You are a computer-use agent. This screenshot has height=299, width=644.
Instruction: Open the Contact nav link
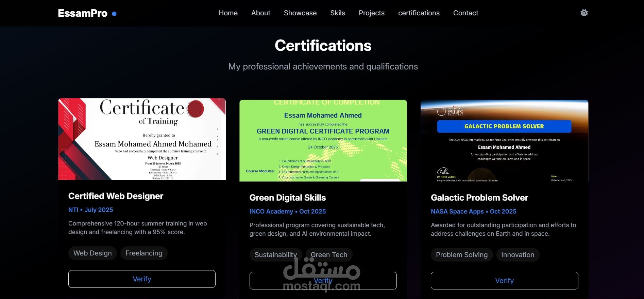[x=466, y=13]
